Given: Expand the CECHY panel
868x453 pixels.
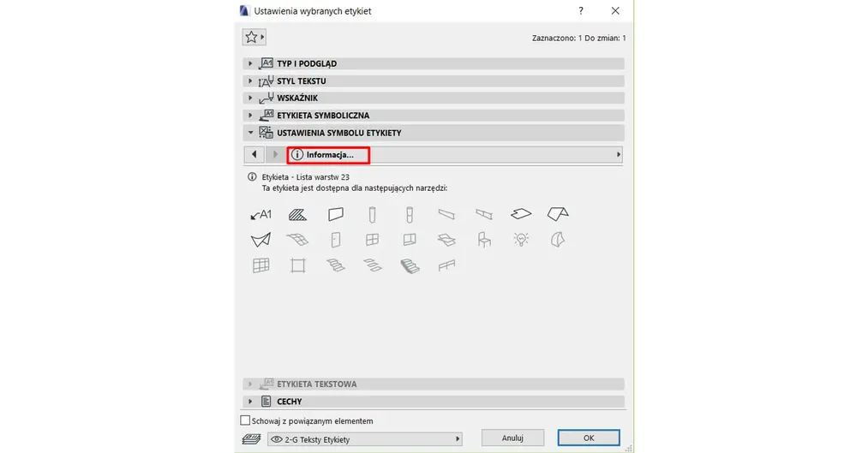Looking at the screenshot, I should click(434, 402).
